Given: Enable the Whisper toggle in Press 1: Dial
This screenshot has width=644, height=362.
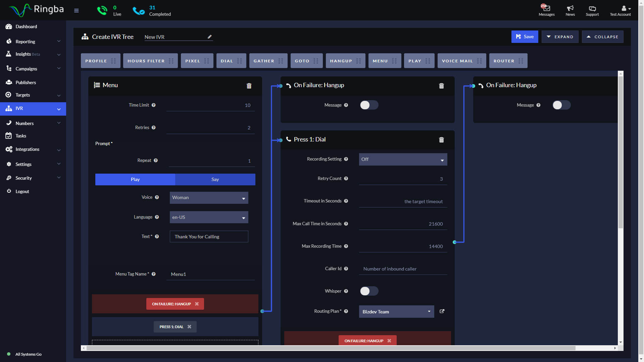Looking at the screenshot, I should point(369,291).
